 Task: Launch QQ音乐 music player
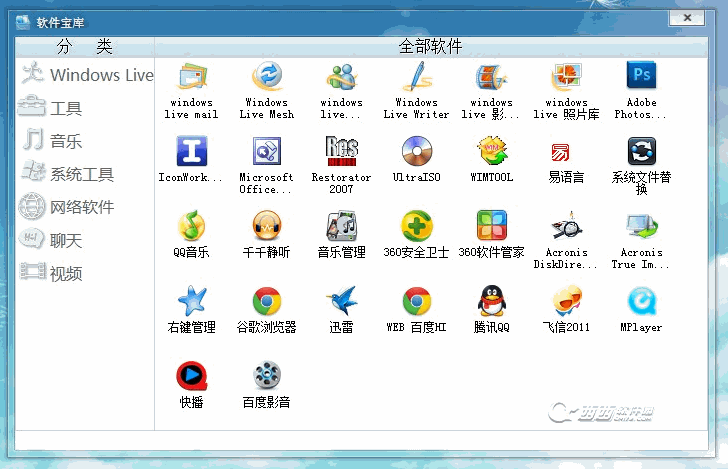[x=191, y=226]
